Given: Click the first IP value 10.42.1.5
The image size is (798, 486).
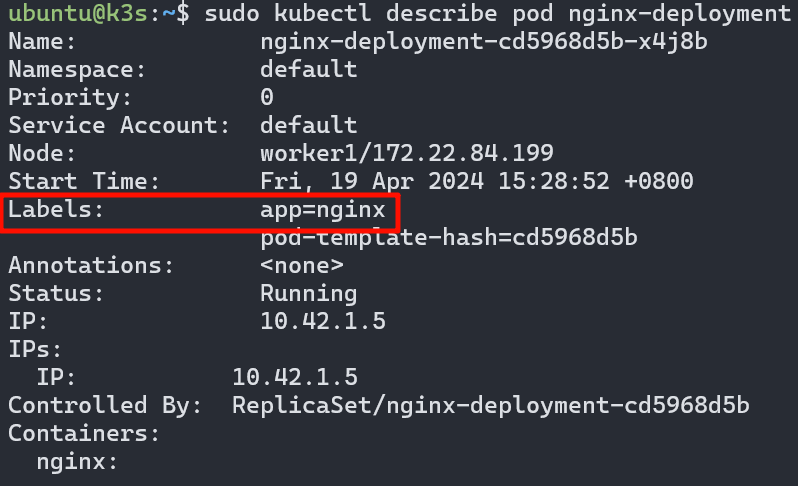Looking at the screenshot, I should click(x=322, y=322).
